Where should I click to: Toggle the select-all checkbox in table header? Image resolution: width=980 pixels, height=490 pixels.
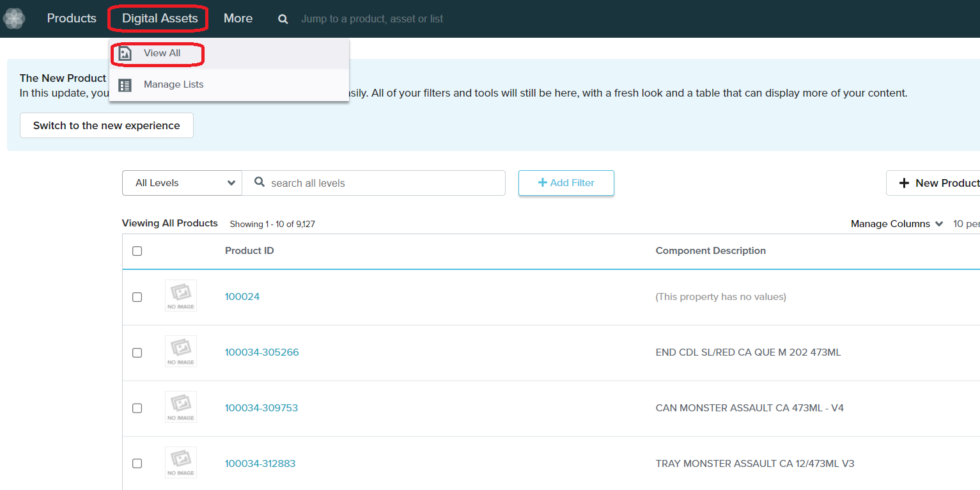pyautogui.click(x=137, y=251)
